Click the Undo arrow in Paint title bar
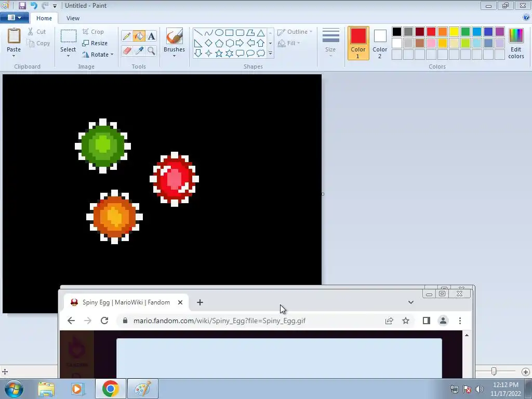Screen dimensions: 532x399 click(x=34, y=5)
